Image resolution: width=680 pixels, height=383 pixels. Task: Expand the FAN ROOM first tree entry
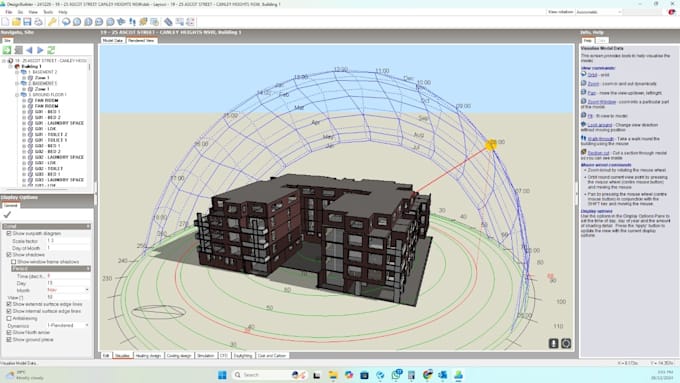point(24,100)
